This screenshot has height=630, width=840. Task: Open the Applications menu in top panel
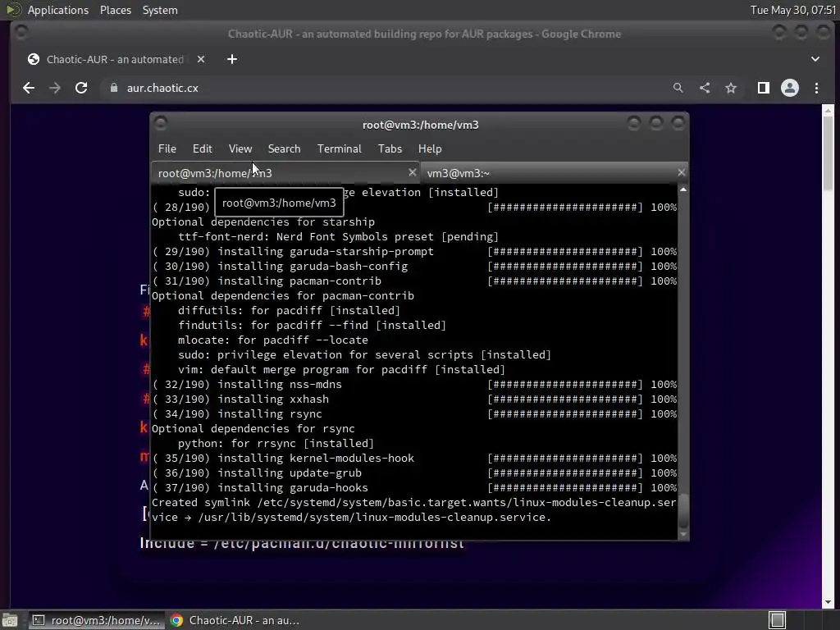pos(58,10)
